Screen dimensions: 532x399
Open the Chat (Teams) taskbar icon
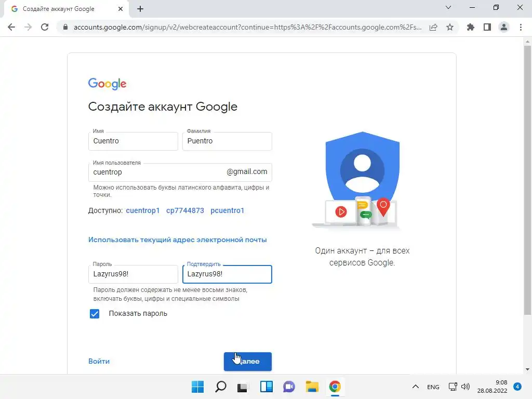(x=289, y=387)
